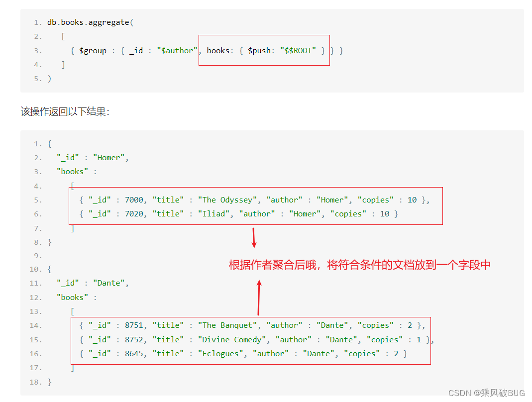Click the '"books" :' key under Homer
This screenshot has width=532, height=402.
77,172
